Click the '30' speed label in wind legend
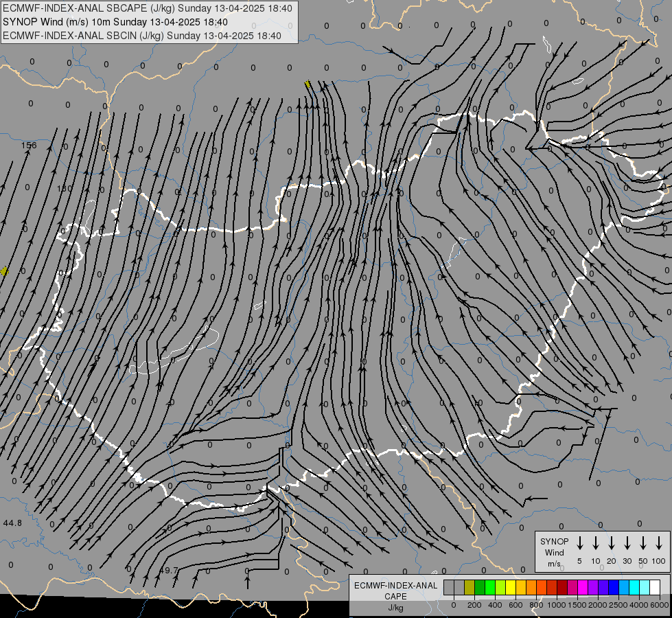The width and height of the screenshot is (672, 618). pyautogui.click(x=627, y=561)
